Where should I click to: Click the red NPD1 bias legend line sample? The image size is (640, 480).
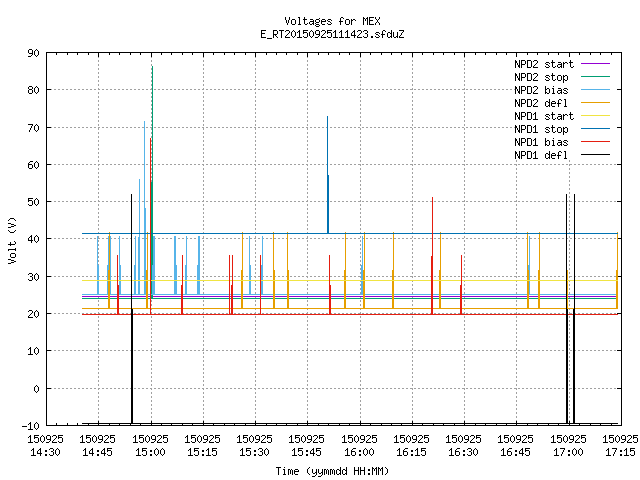point(595,142)
